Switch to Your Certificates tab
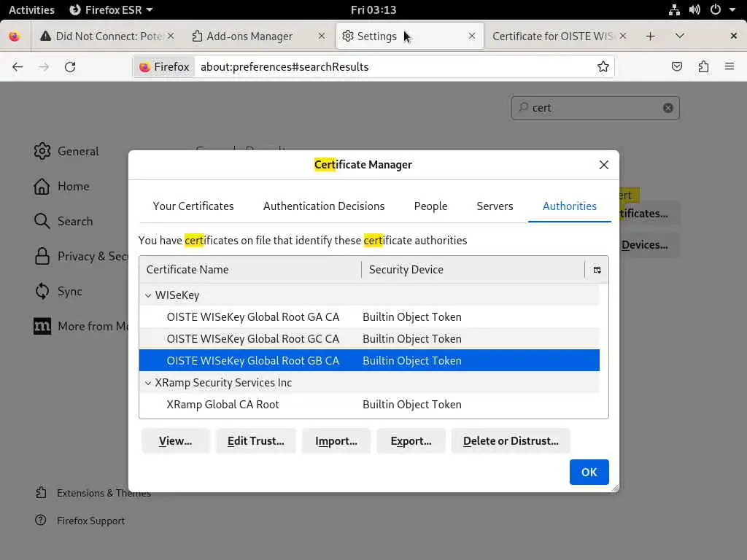 tap(193, 206)
